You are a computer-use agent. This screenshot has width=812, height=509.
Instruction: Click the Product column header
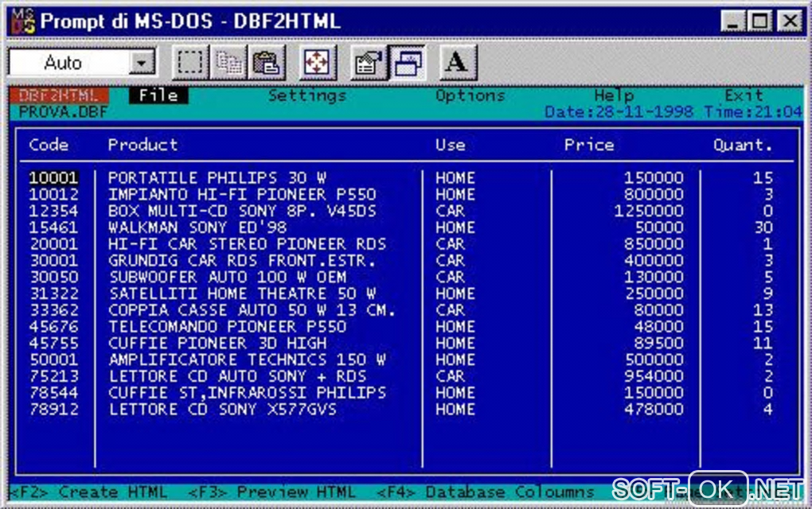143,145
